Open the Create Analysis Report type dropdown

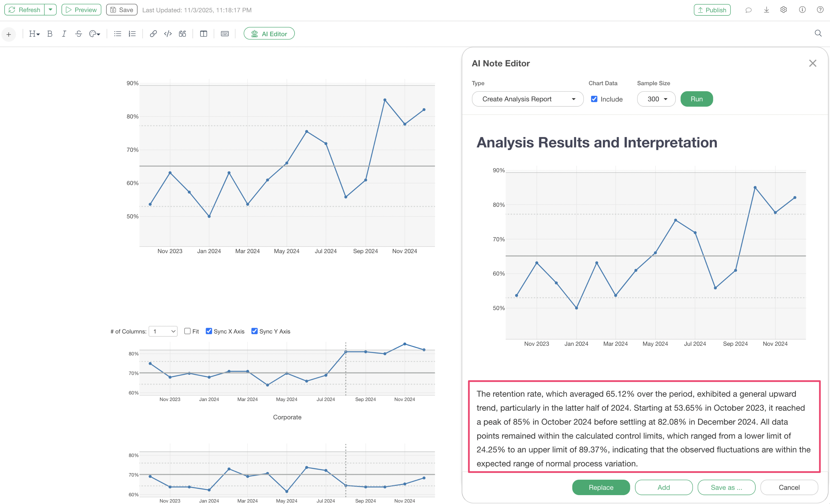527,99
